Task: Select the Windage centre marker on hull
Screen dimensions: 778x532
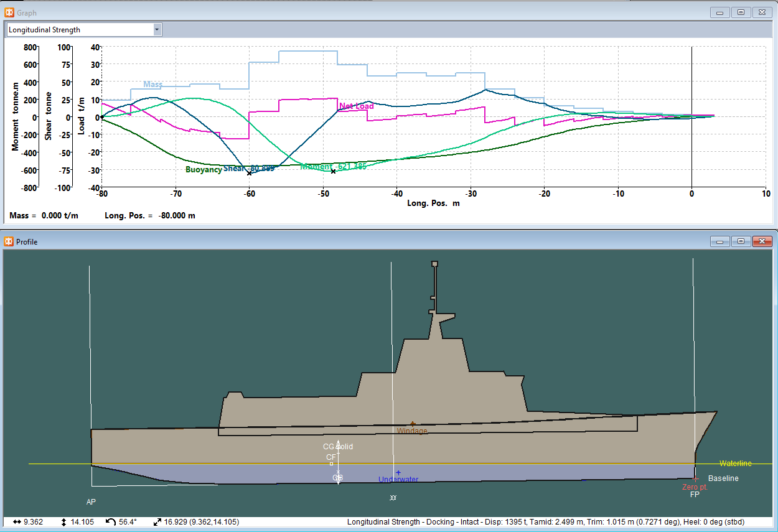Action: 413,424
